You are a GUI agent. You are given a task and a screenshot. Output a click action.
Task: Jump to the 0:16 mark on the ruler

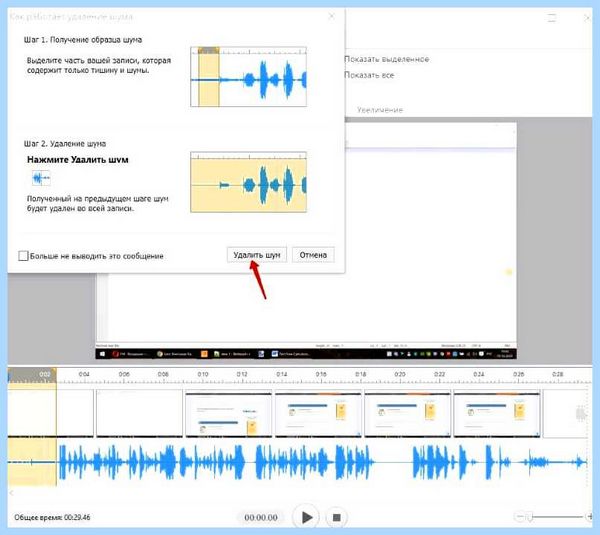(x=321, y=374)
